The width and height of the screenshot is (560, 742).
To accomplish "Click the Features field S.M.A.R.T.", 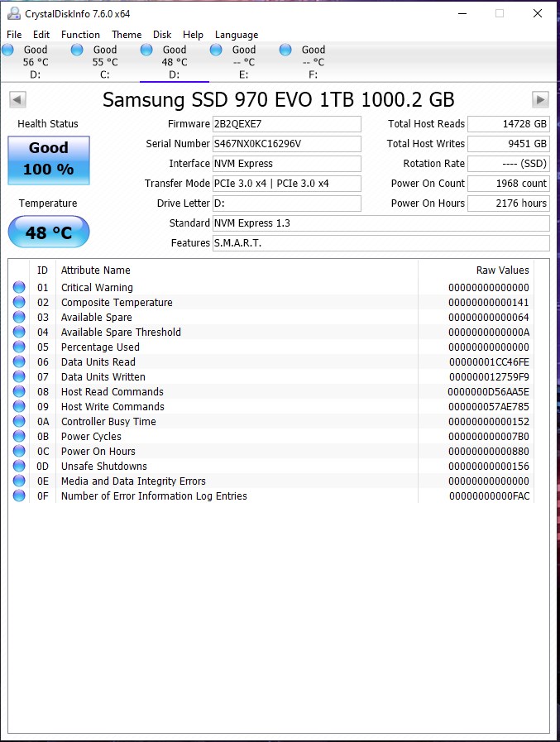I will point(381,243).
